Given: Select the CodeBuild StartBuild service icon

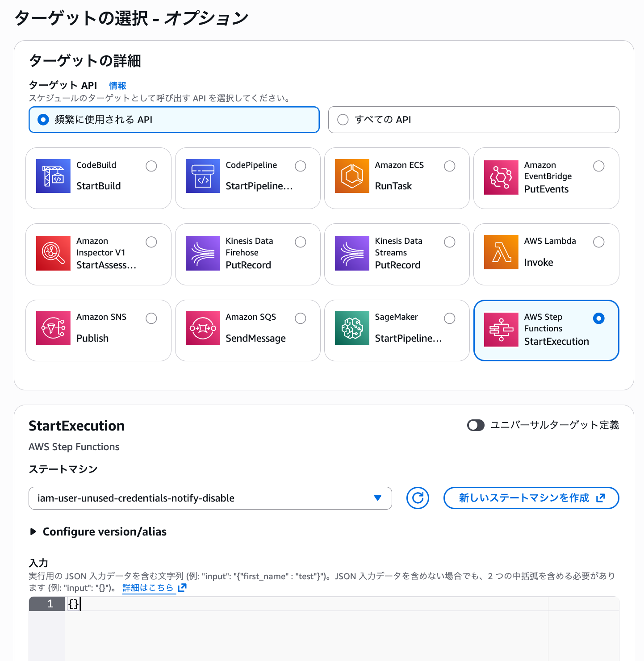Looking at the screenshot, I should (53, 176).
